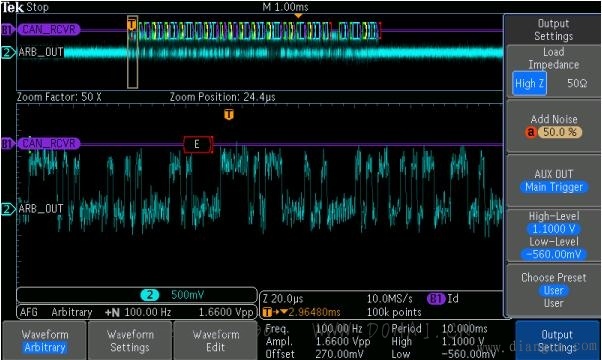Click the Zoom Position: 24.4µs label

[223, 97]
